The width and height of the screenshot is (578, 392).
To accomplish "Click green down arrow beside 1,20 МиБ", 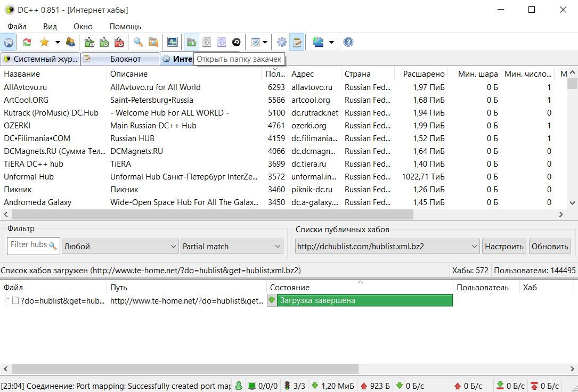I will coord(315,386).
